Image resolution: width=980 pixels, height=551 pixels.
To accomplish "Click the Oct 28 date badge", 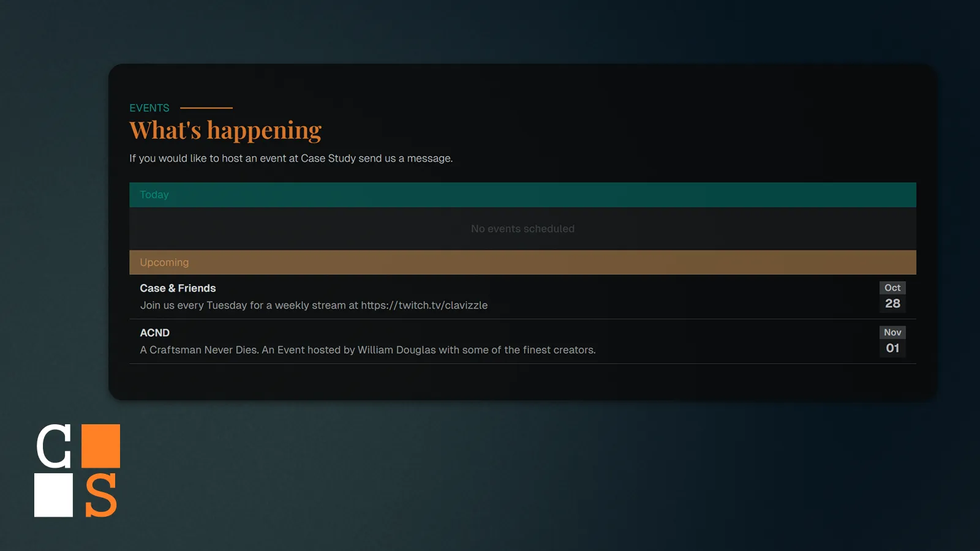I will coord(892,296).
